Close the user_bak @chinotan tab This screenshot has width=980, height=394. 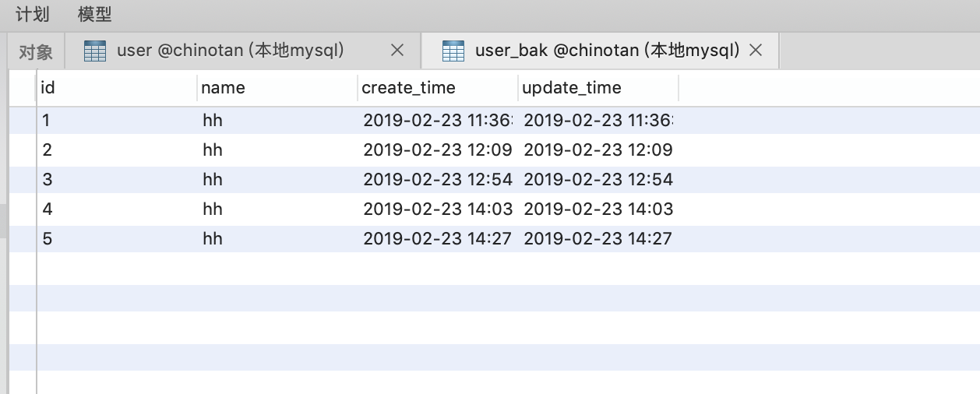tap(755, 51)
